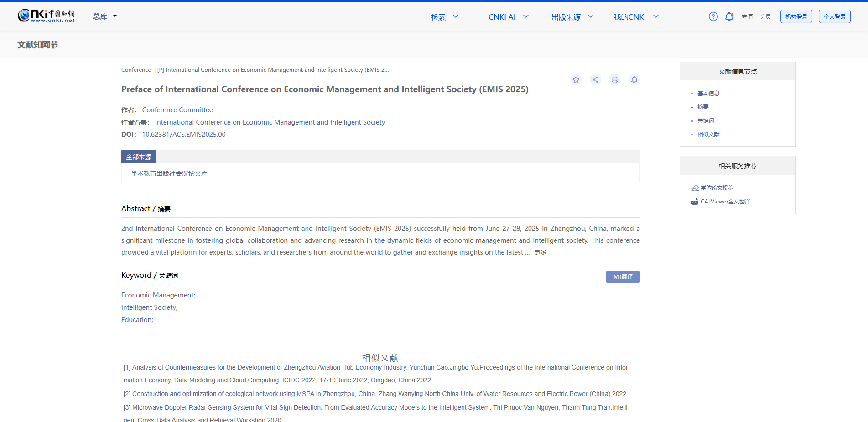Open the help question mark icon
The image size is (868, 422).
(x=713, y=16)
